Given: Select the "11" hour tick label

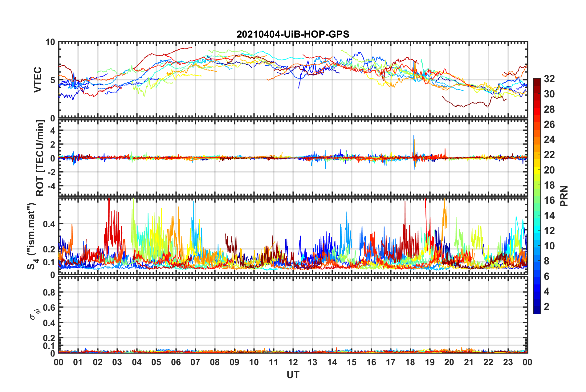Looking at the screenshot, I should pyautogui.click(x=274, y=362).
